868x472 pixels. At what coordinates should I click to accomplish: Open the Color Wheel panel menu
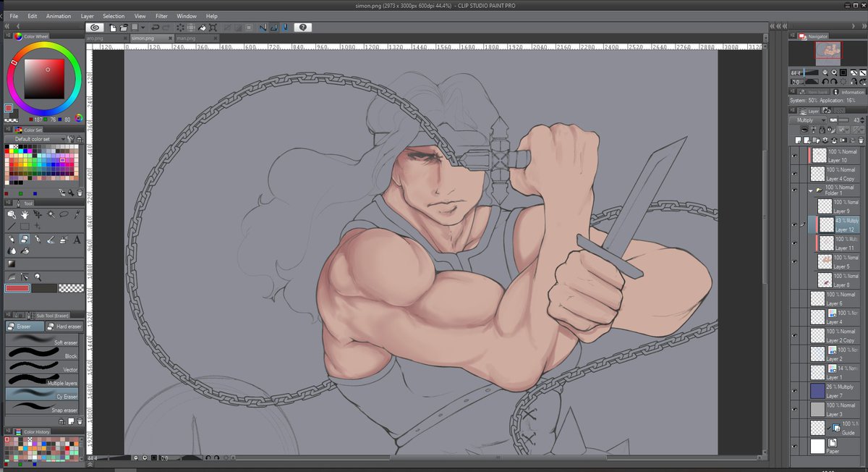[x=8, y=35]
